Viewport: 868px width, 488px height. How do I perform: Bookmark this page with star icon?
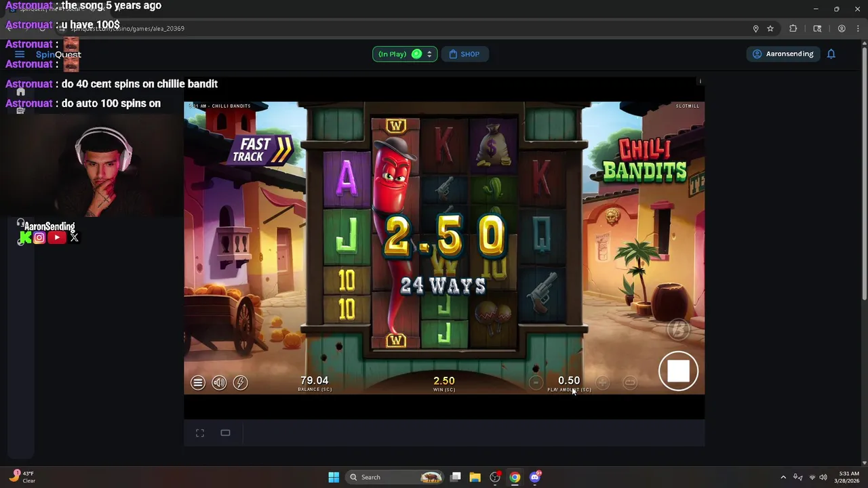[770, 28]
